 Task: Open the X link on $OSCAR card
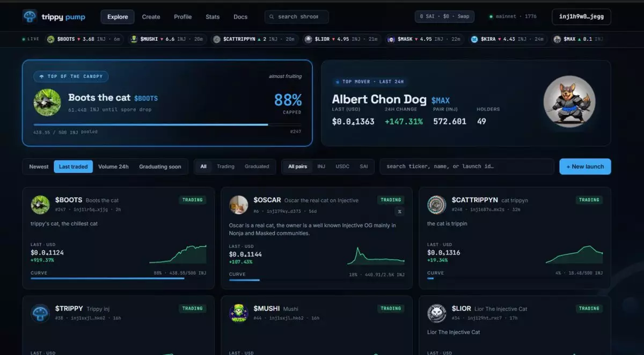click(399, 211)
